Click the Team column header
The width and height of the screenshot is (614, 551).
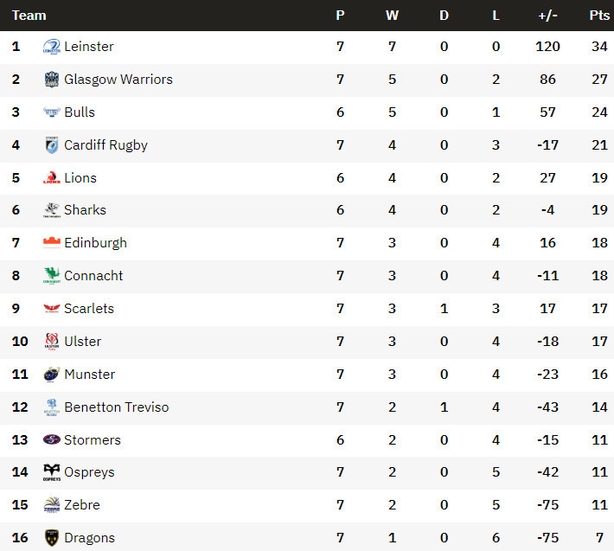coord(29,15)
